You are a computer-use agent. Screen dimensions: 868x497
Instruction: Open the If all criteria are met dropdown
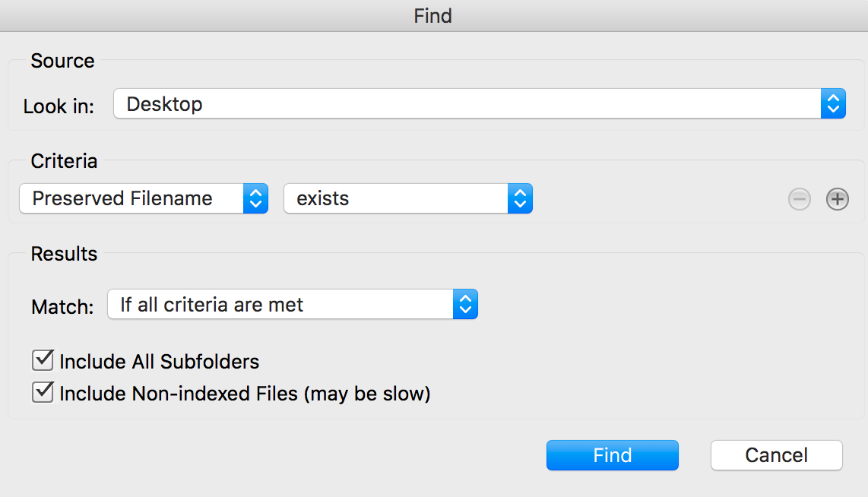click(280, 305)
